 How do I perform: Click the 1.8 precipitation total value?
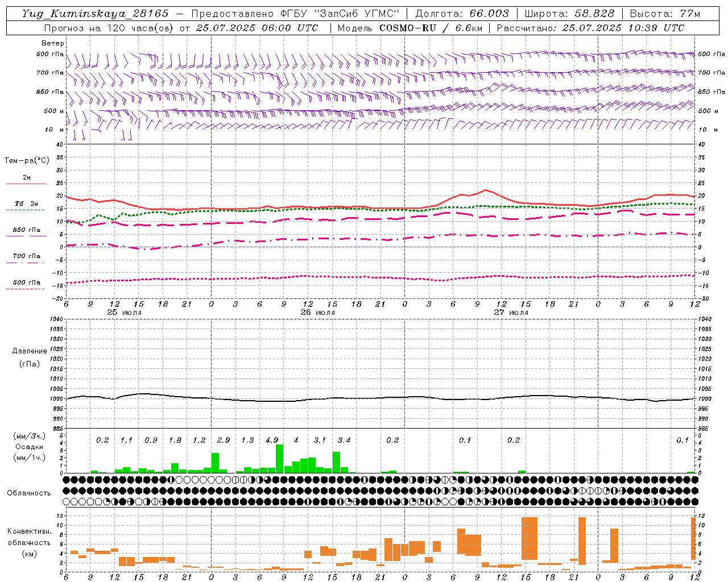click(175, 440)
